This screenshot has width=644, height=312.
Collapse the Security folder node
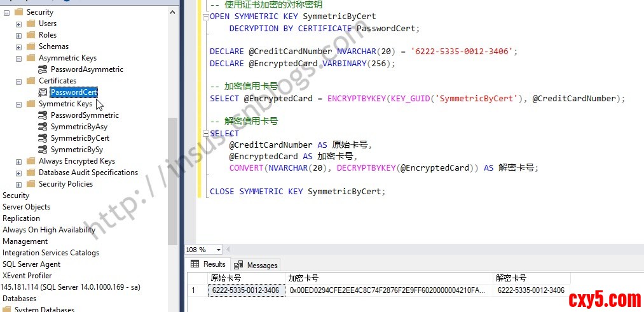[x=6, y=12]
